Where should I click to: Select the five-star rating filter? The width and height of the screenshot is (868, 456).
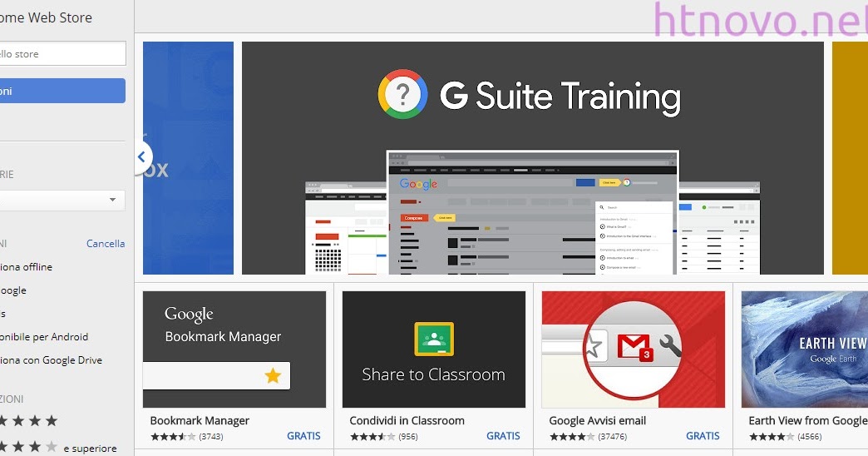(29, 421)
